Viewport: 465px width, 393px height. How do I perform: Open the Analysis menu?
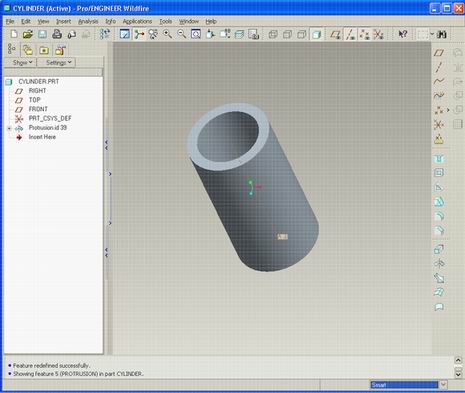coord(88,21)
